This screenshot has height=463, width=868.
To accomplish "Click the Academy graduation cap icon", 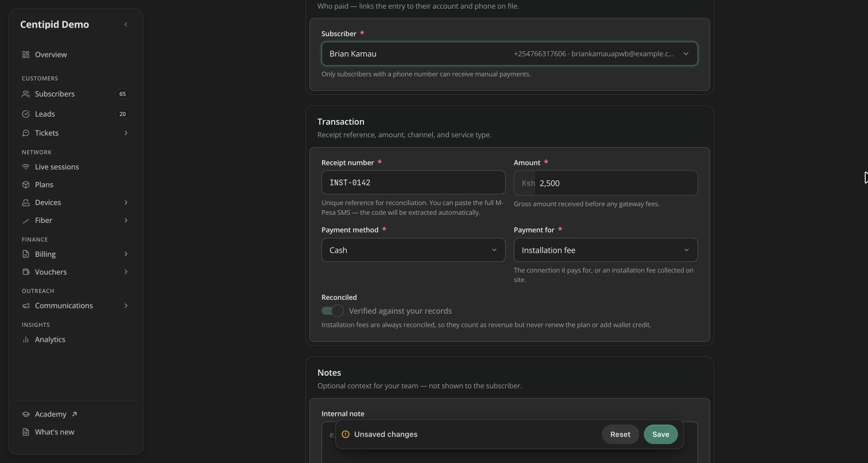I will tap(26, 414).
